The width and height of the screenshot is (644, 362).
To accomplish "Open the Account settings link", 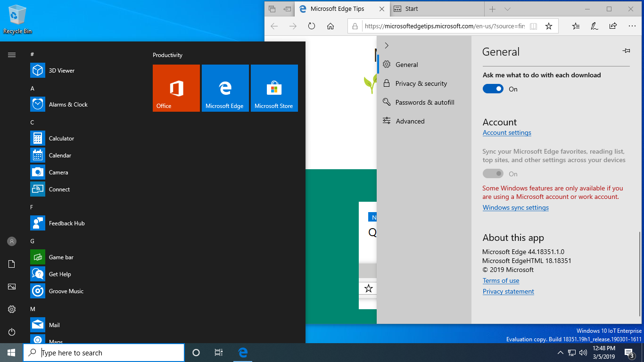I will point(507,133).
